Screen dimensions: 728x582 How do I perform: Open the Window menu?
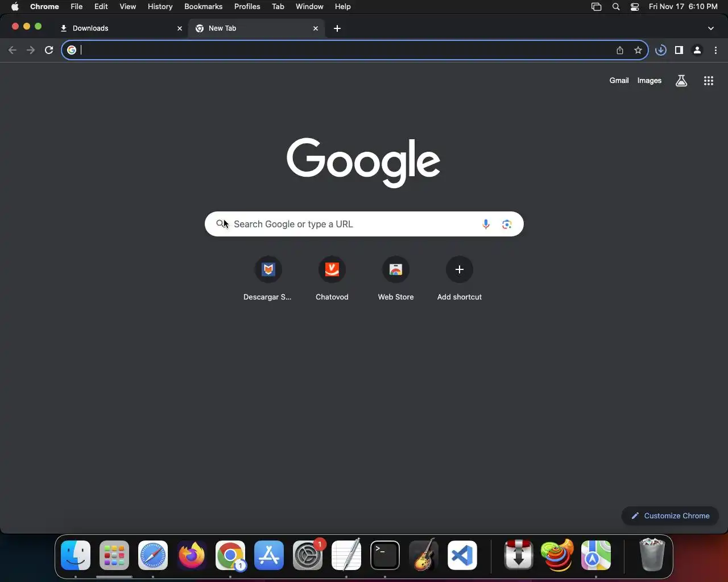click(309, 6)
